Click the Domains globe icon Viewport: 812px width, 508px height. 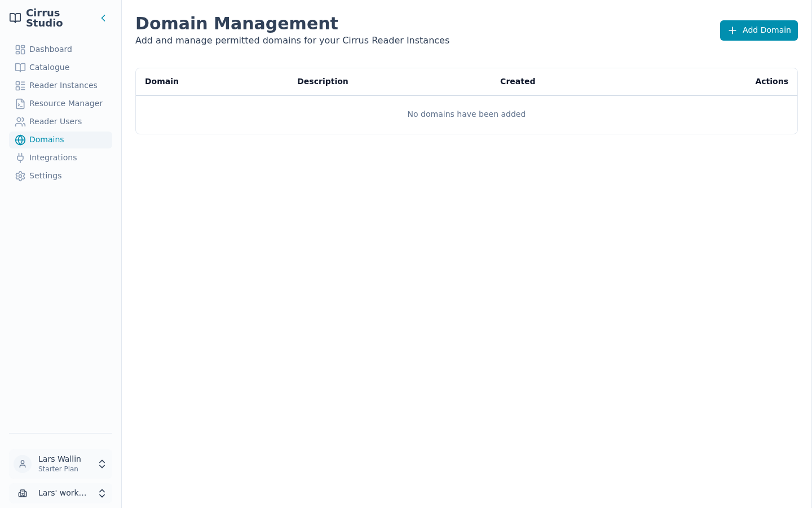click(20, 140)
